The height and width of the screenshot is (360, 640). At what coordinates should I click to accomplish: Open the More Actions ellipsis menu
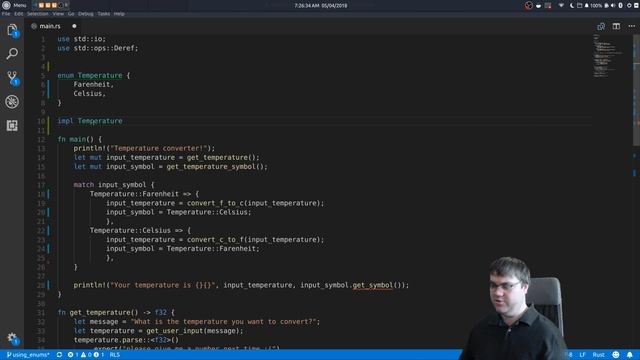[x=631, y=26]
